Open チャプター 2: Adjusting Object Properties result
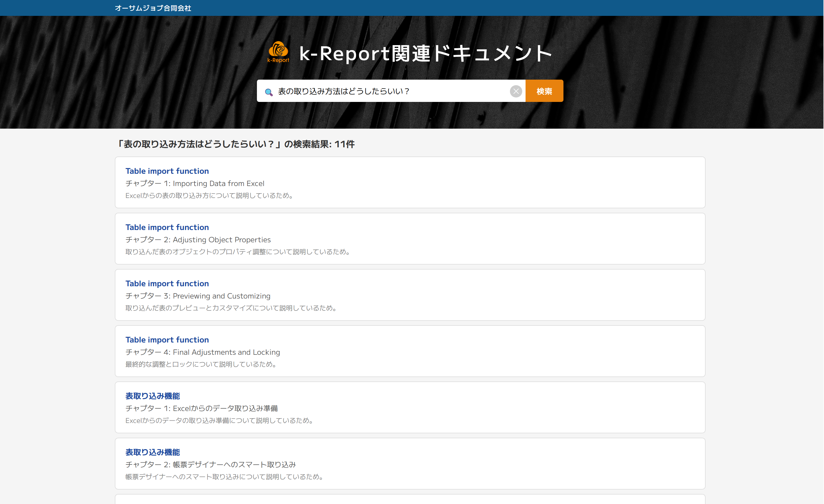This screenshot has height=504, width=824. 167,227
